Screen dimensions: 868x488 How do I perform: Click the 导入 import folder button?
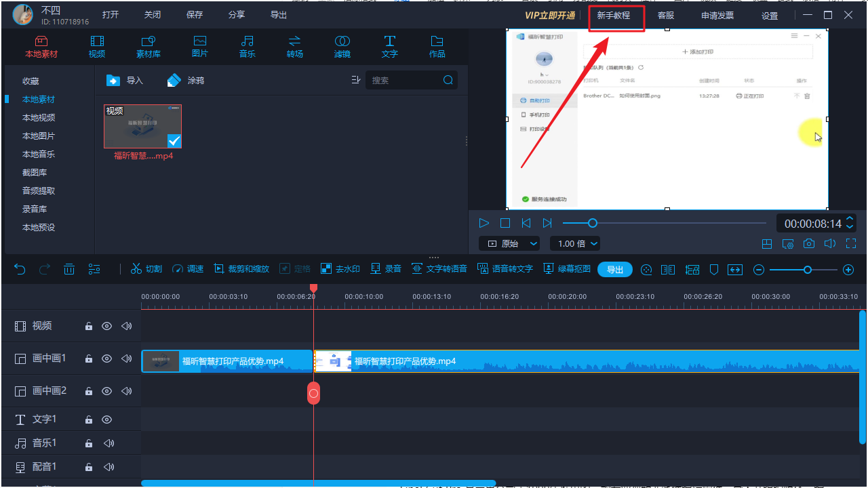pyautogui.click(x=125, y=80)
